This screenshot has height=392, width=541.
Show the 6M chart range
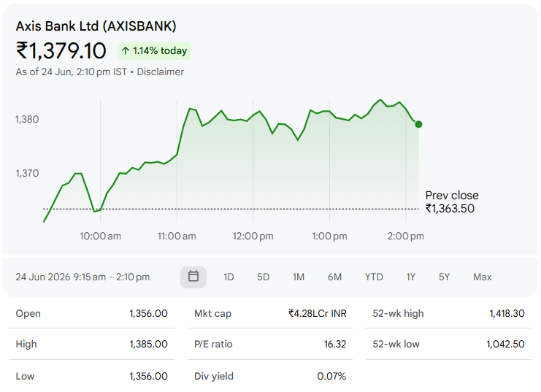coord(334,277)
